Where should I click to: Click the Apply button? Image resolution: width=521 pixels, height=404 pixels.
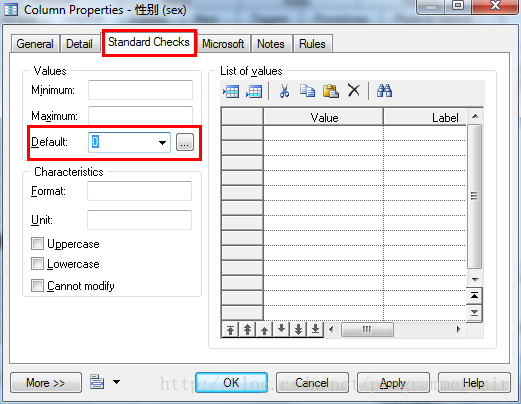point(393,383)
